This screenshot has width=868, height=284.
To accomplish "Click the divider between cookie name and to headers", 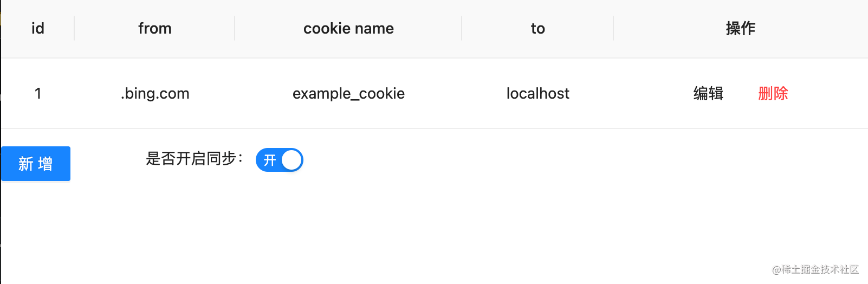I will pos(462,28).
